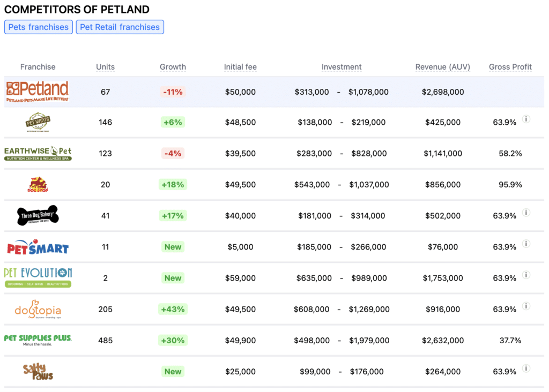Click the 37.7% gross profit value
The width and height of the screenshot is (549, 392).
510,340
